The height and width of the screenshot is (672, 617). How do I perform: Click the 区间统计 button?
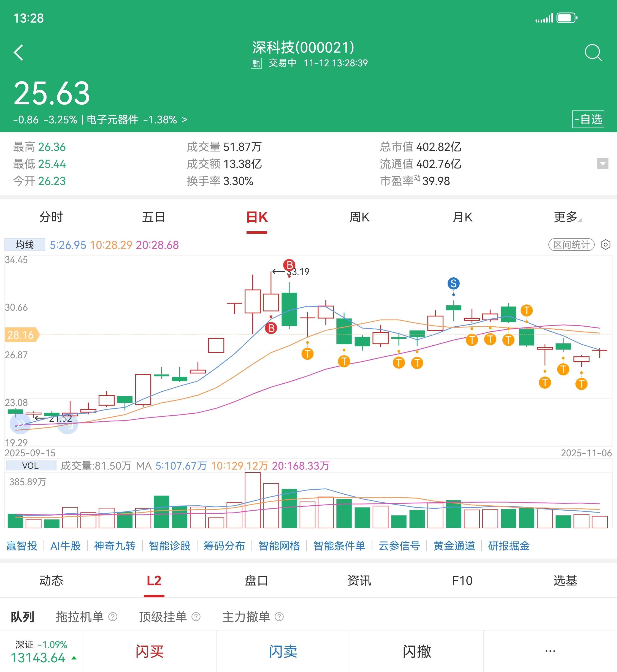tap(571, 245)
